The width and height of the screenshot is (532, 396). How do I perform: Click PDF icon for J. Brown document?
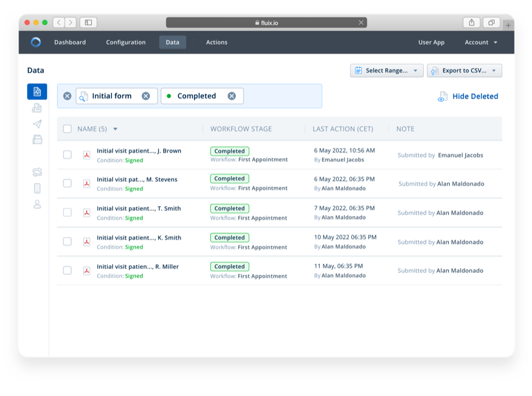coord(86,155)
